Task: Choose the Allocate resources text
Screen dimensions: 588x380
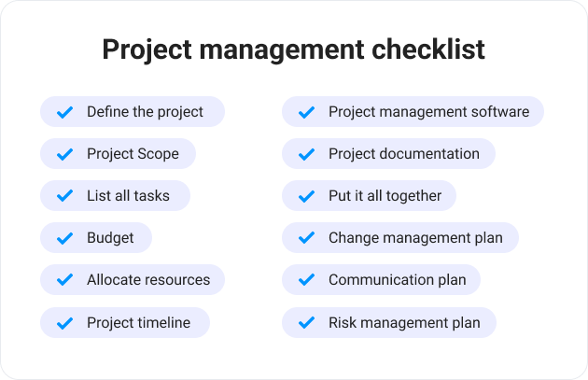Action: pos(148,280)
